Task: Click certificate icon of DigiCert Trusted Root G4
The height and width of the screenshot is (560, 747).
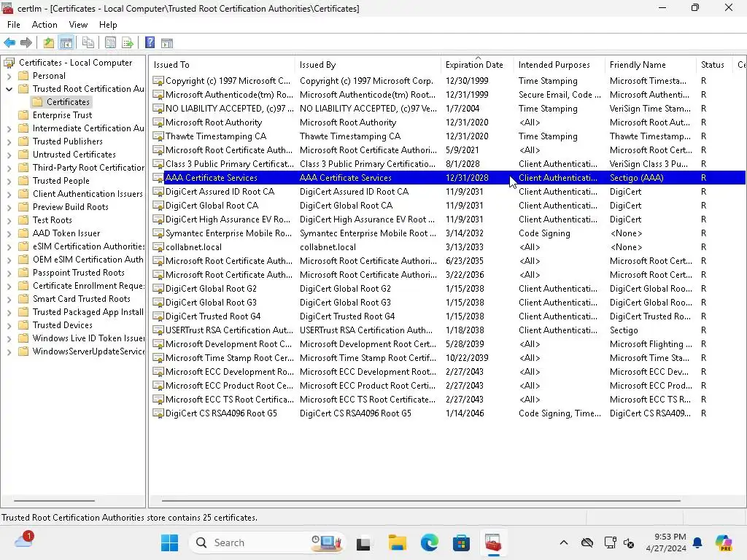Action: (x=158, y=316)
